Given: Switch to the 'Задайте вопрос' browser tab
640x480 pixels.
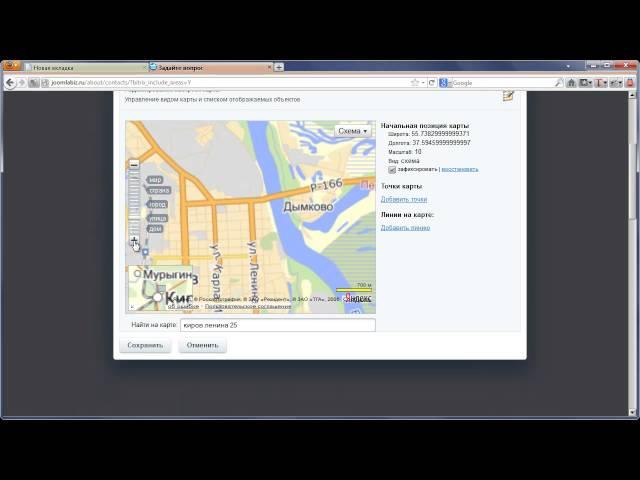Looking at the screenshot, I should (210, 67).
